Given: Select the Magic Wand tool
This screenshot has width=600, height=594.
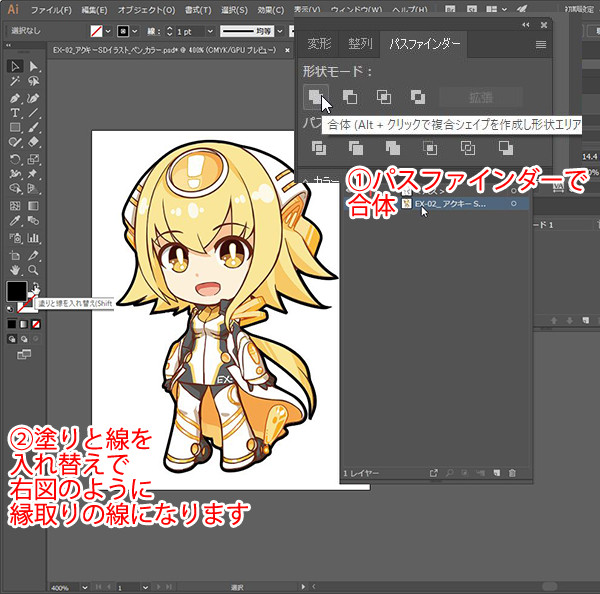Looking at the screenshot, I should point(15,81).
